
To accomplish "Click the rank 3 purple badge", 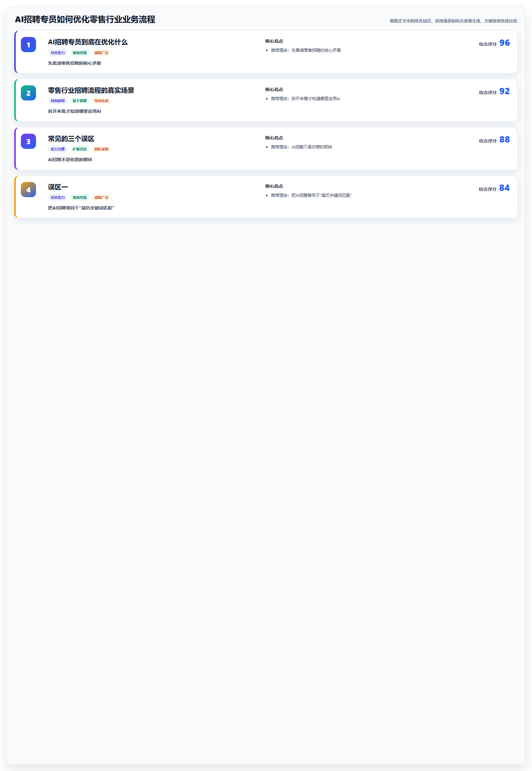I will 28,141.
